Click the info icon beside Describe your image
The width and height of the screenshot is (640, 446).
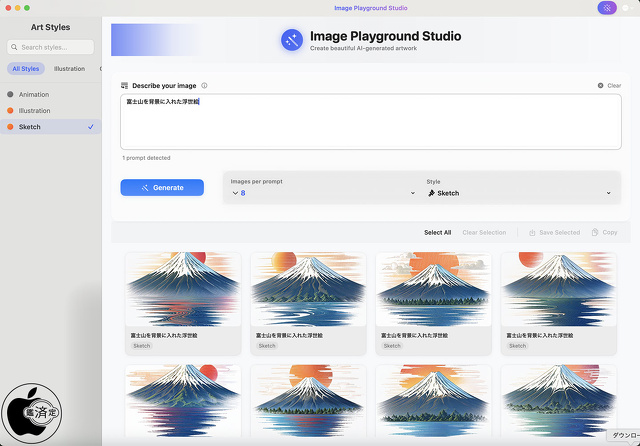coord(204,86)
